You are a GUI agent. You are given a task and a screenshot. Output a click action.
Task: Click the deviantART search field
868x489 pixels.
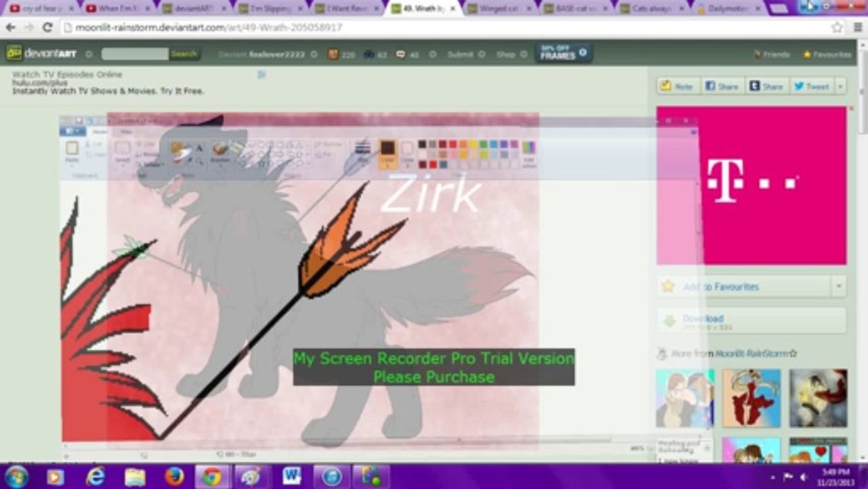coord(134,54)
